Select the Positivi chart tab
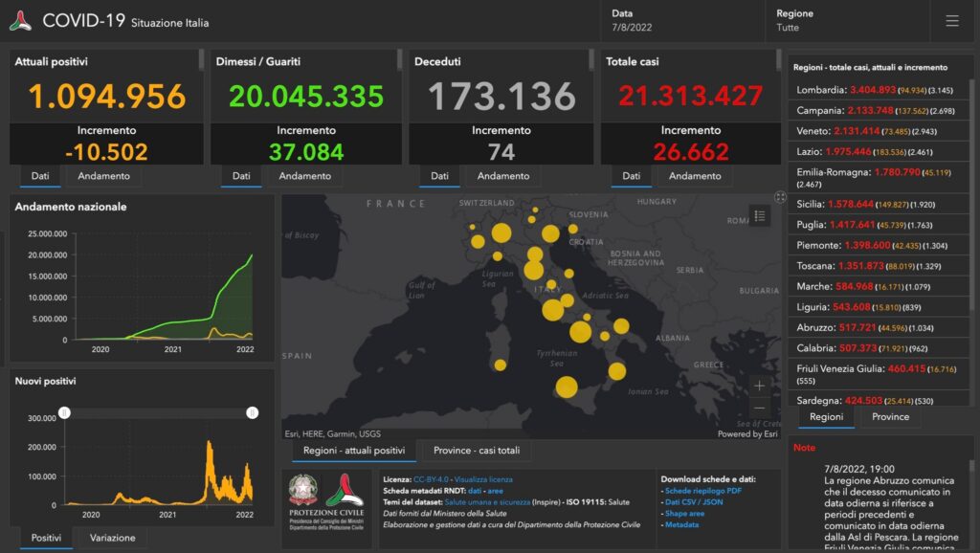This screenshot has width=980, height=553. click(46, 538)
